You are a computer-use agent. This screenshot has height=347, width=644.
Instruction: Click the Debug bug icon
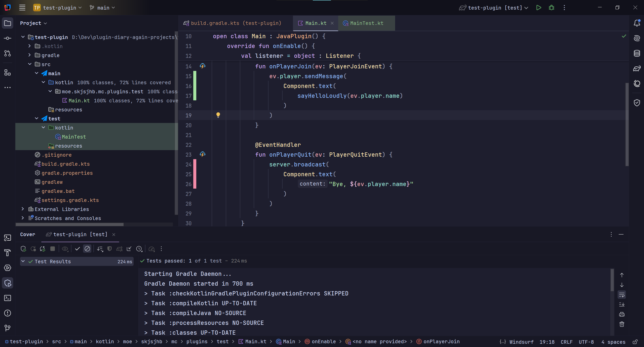(551, 8)
